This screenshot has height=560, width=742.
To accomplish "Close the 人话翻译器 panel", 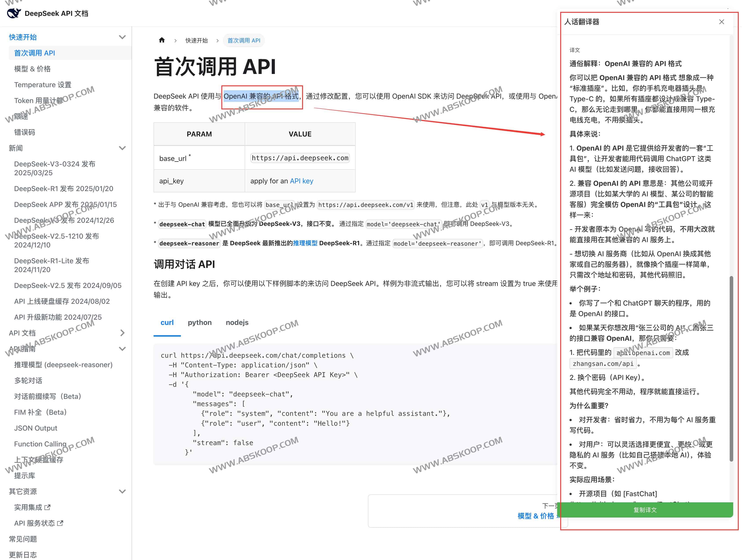I will pos(722,22).
